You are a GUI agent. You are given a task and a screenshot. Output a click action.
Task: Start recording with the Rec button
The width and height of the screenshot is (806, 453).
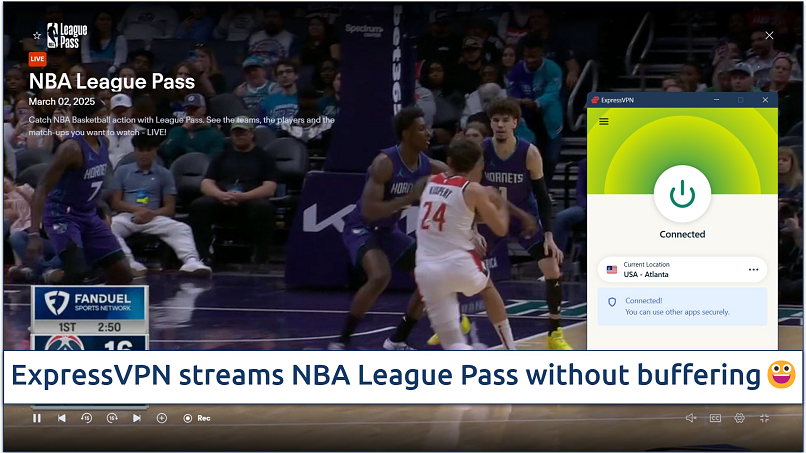click(197, 418)
